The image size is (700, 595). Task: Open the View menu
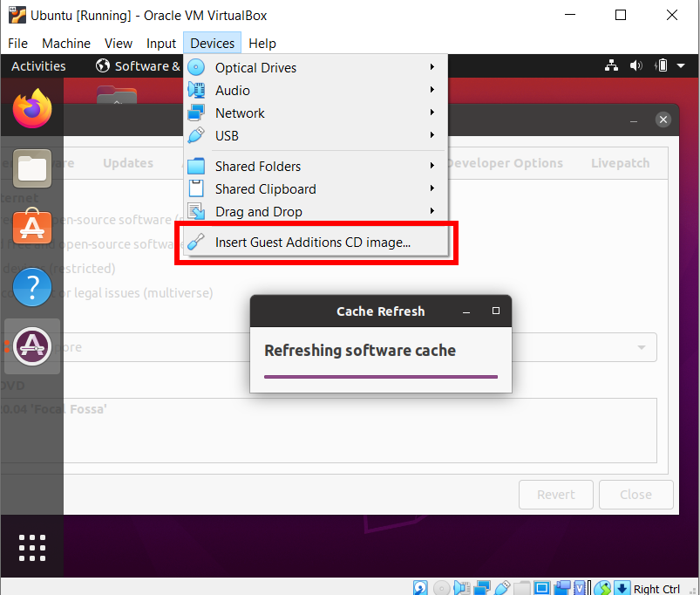point(119,44)
